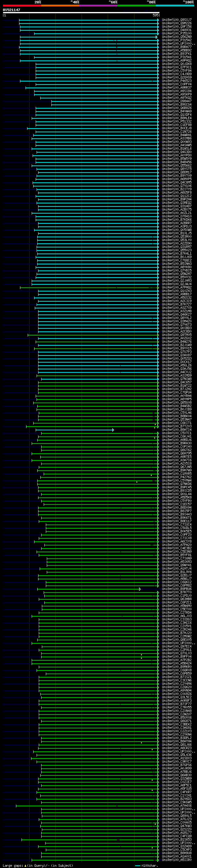The height and width of the screenshot is (868, 197).
Task: Select the label UniRef100_C5YMW4
Action: coord(177,481)
